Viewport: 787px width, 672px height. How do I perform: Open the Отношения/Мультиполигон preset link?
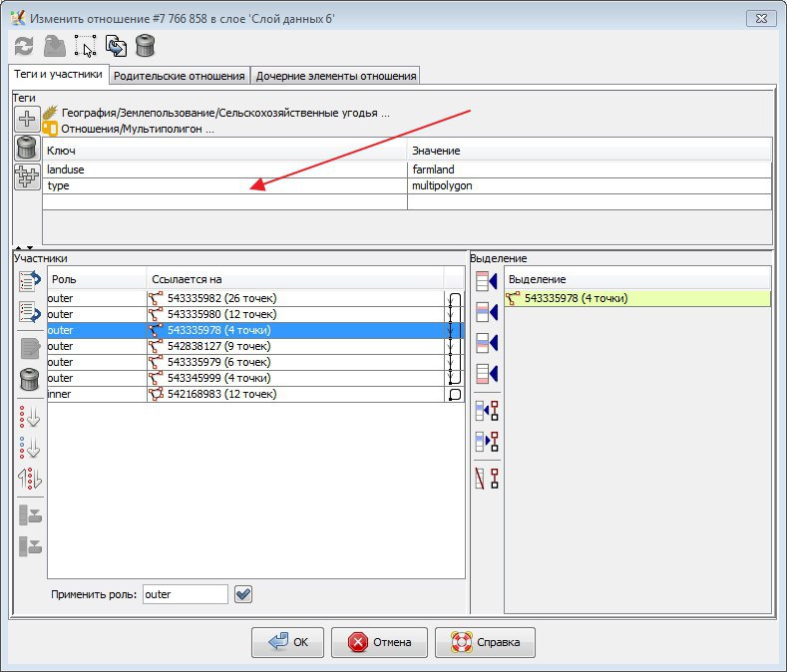[x=138, y=129]
